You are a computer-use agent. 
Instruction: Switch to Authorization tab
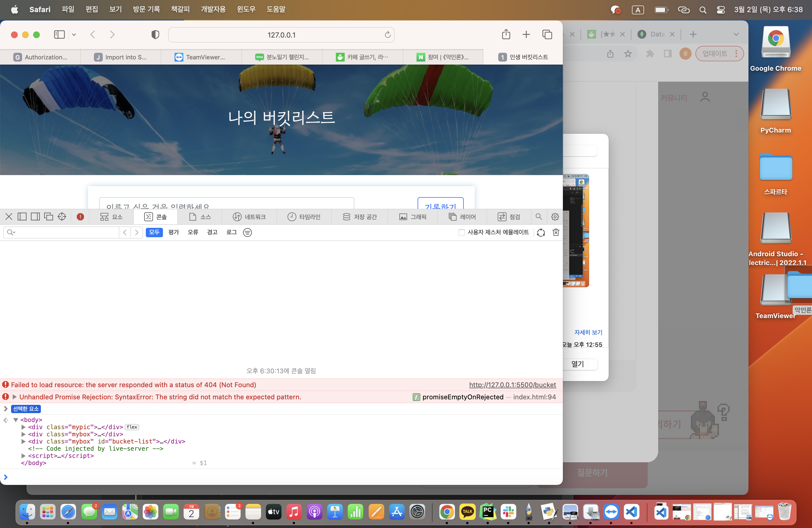click(x=40, y=57)
